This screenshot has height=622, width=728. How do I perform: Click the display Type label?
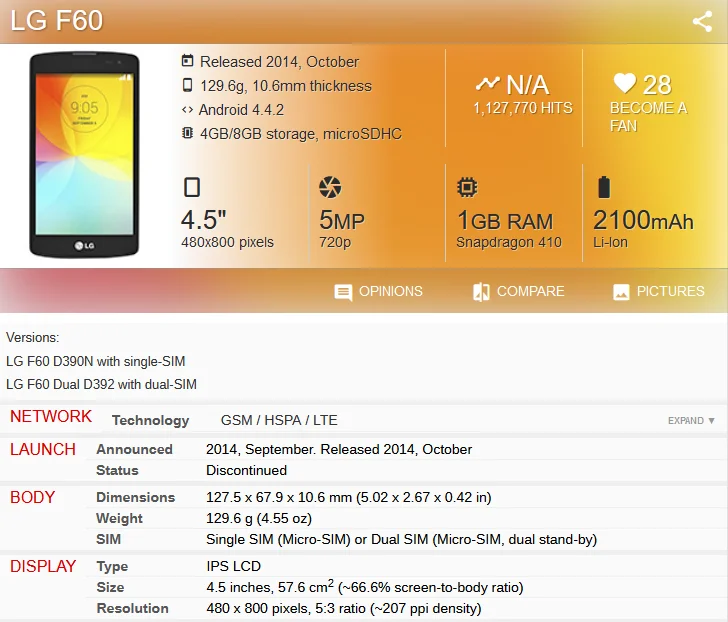pos(112,566)
